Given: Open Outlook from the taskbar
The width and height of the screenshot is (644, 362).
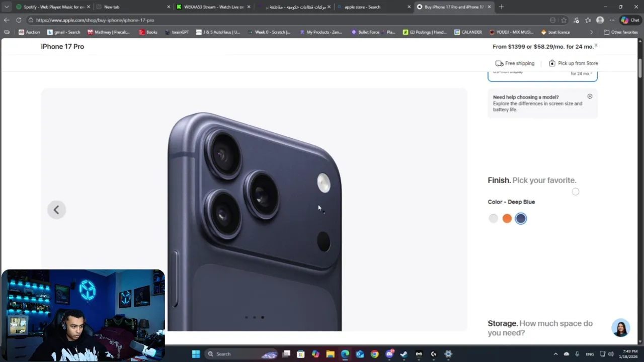Looking at the screenshot, I should tap(360, 354).
